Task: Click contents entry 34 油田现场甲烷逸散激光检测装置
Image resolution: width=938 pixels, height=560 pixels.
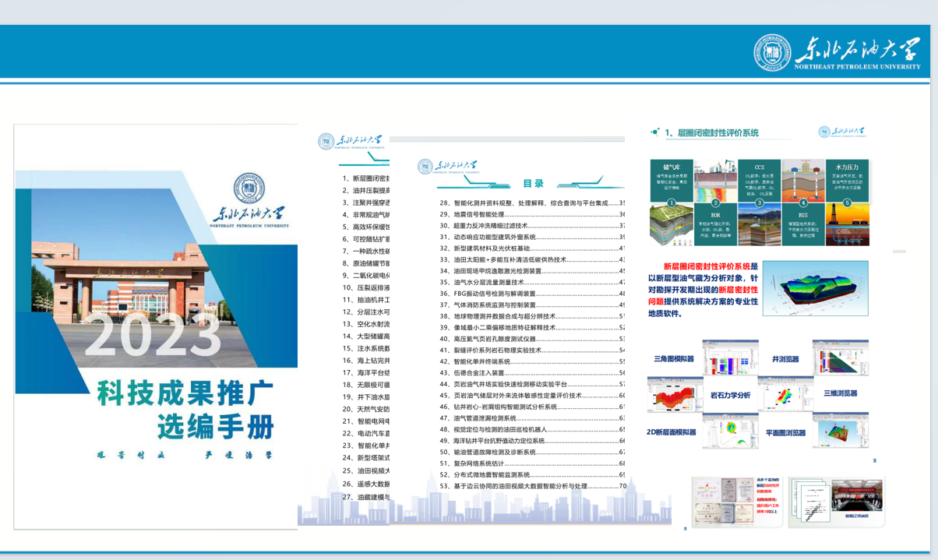Action: point(533,270)
